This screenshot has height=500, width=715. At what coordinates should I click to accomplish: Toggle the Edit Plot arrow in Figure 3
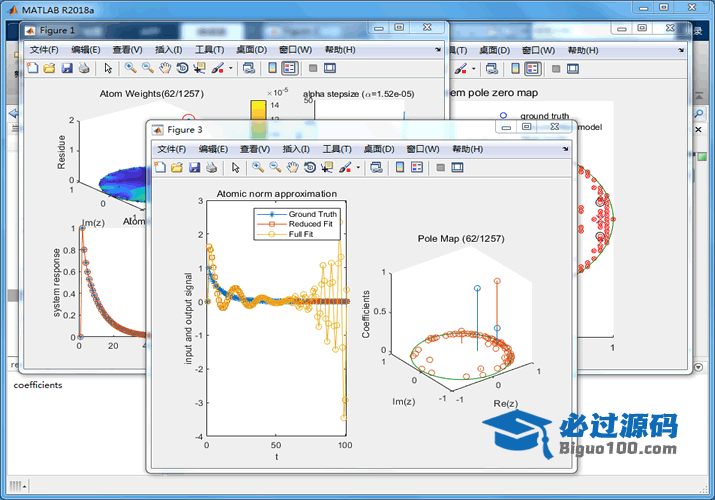pos(236,168)
